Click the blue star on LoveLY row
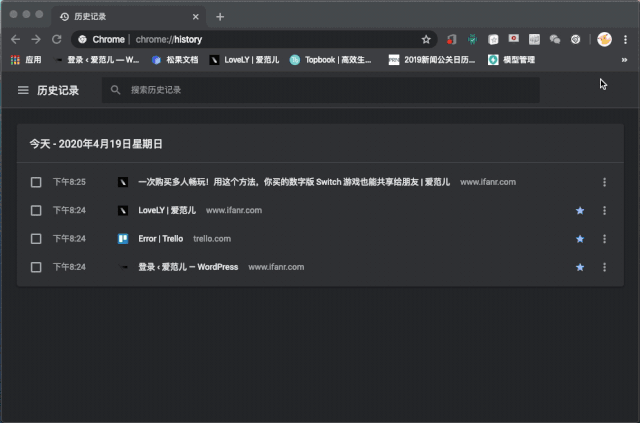This screenshot has width=640, height=423. 580,210
